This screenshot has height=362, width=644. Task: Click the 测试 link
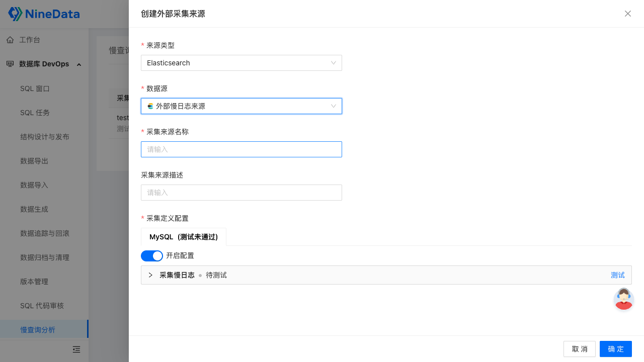[617, 275]
